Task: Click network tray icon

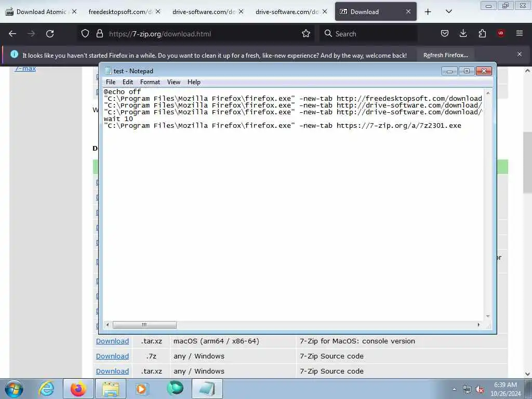Action: (x=467, y=390)
